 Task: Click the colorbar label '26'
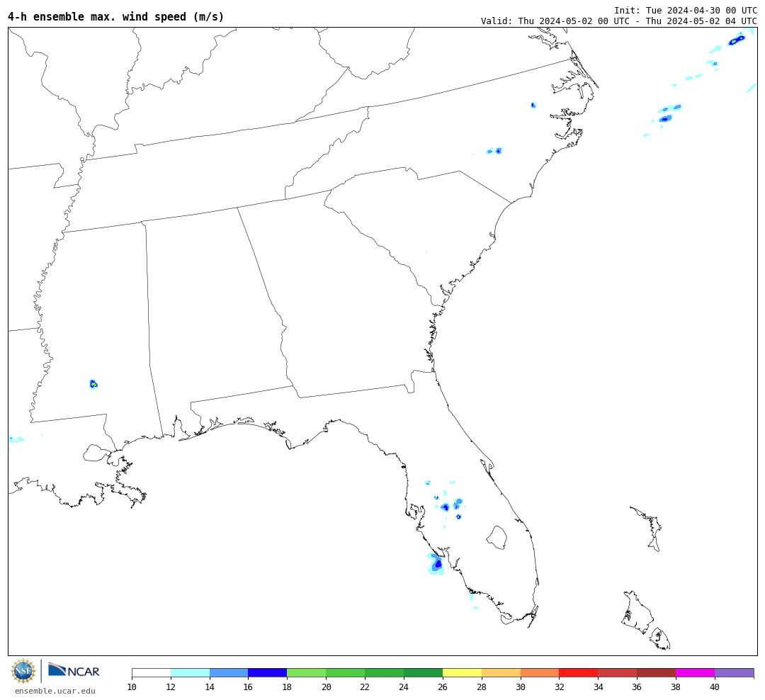pyautogui.click(x=443, y=687)
